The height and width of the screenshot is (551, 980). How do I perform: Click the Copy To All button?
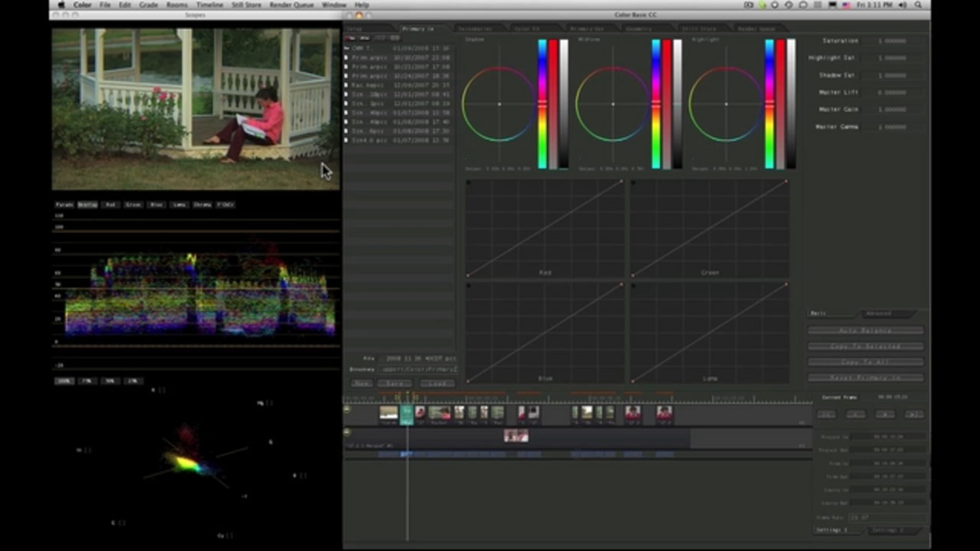coord(865,362)
